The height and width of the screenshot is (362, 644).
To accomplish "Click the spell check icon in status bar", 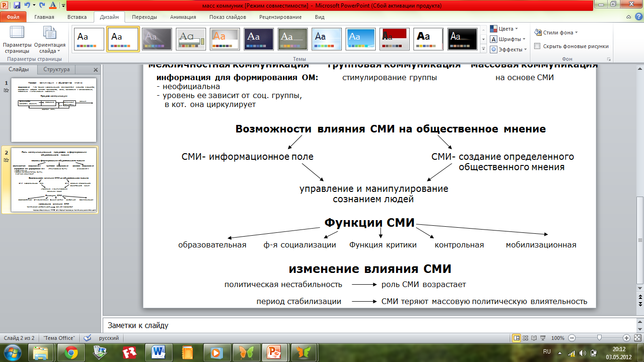I will (87, 338).
